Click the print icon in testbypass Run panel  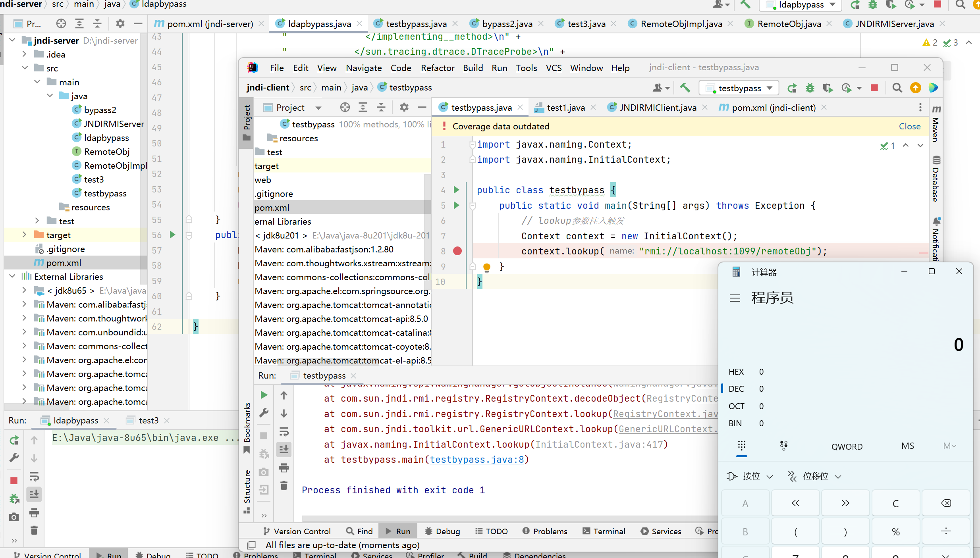pyautogui.click(x=284, y=468)
